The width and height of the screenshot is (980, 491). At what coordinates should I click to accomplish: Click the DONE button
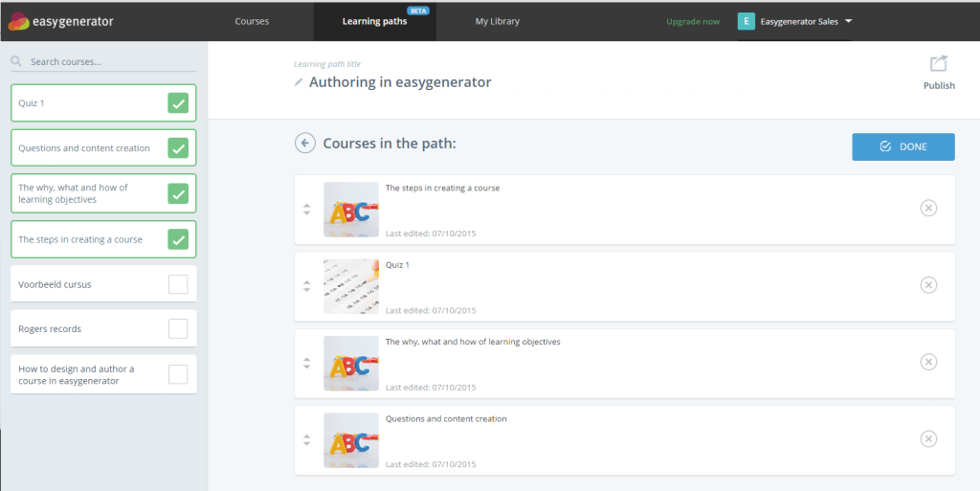(x=903, y=146)
